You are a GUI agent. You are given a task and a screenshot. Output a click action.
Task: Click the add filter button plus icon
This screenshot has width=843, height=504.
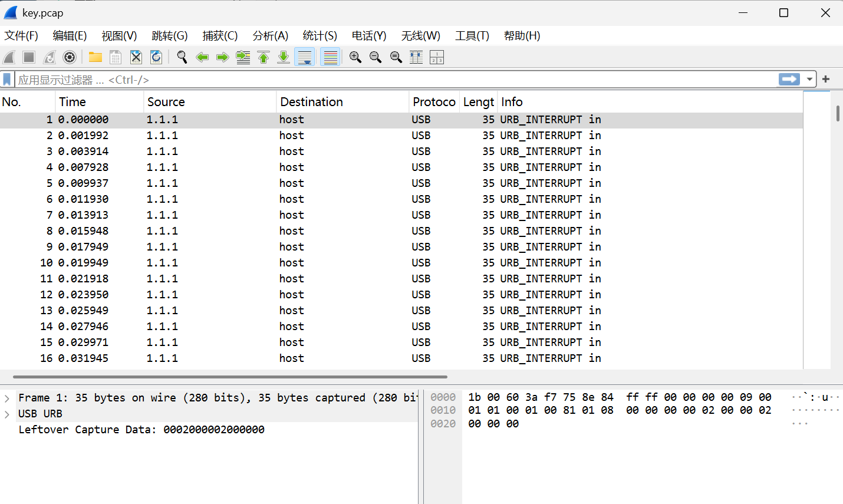tap(826, 79)
